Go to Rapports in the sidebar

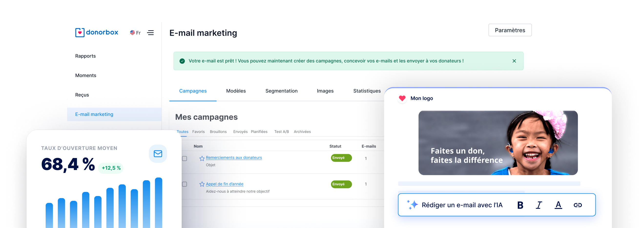85,56
